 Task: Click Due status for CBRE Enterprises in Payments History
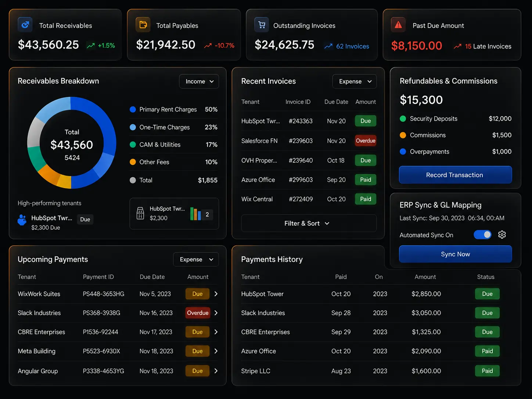click(487, 332)
